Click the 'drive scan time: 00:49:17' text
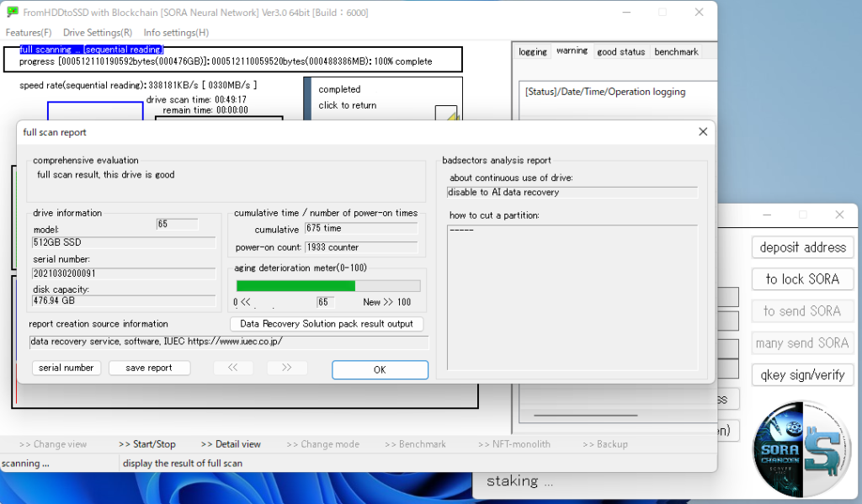The image size is (862, 504). point(196,99)
